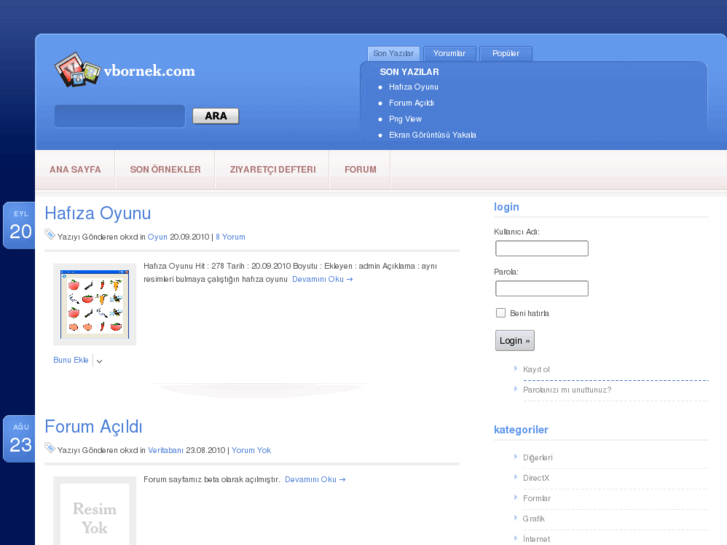Screen dimensions: 727x545
Task: Open the Yorum Yok link
Action: 251,450
